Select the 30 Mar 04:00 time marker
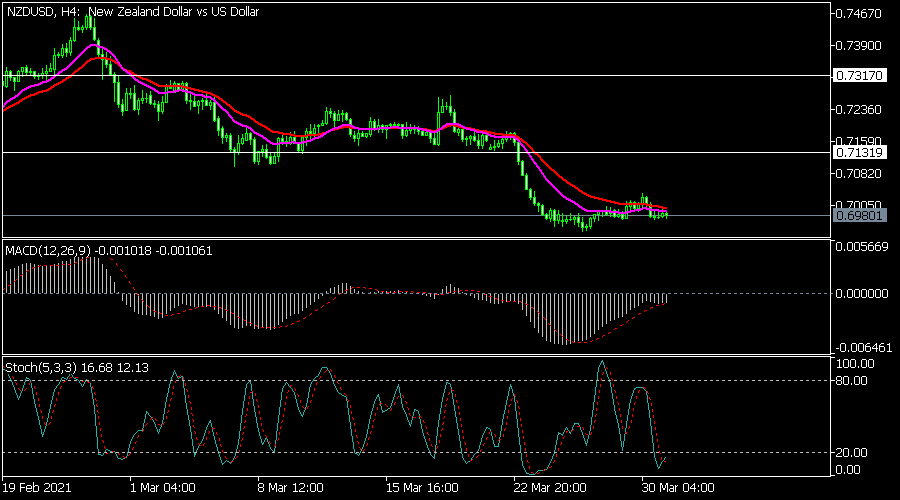The height and width of the screenshot is (500, 900). 677,489
